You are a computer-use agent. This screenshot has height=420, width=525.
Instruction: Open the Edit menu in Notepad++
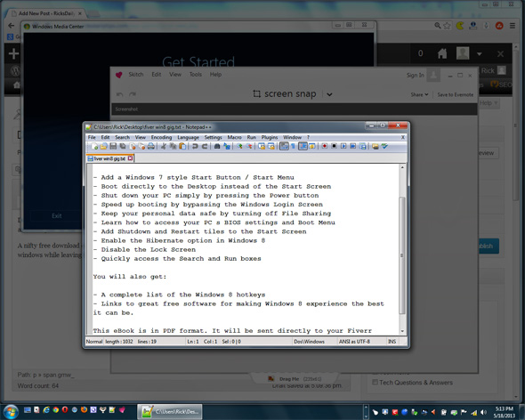(x=106, y=137)
